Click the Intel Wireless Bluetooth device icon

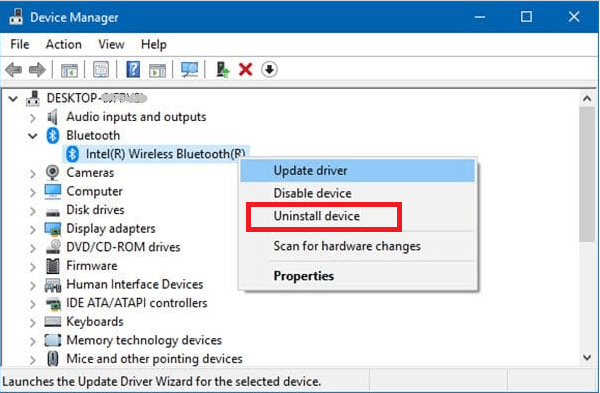72,154
